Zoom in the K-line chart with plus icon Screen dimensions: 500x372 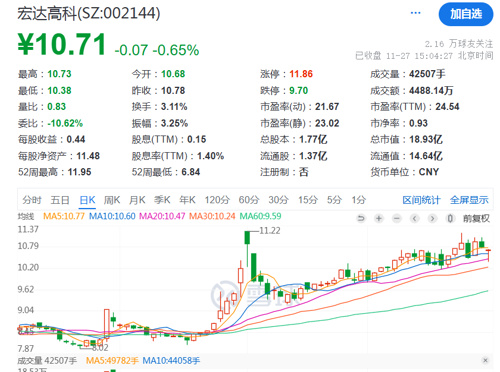coord(379,219)
